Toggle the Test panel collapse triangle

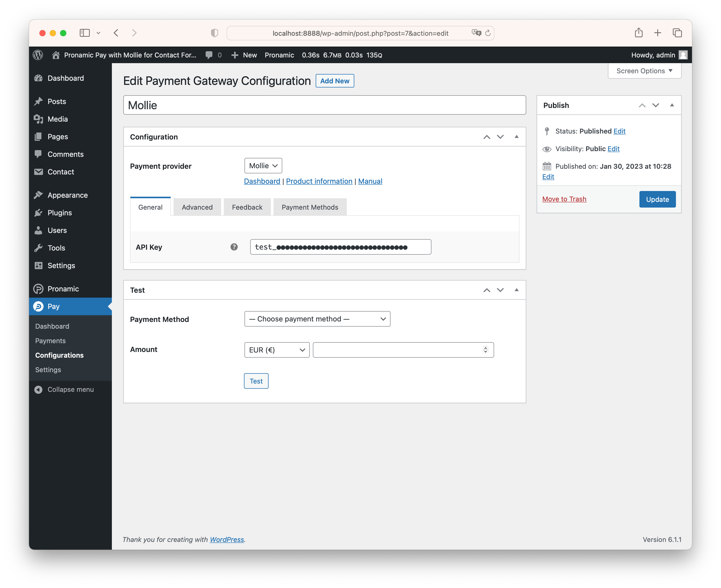coord(516,290)
